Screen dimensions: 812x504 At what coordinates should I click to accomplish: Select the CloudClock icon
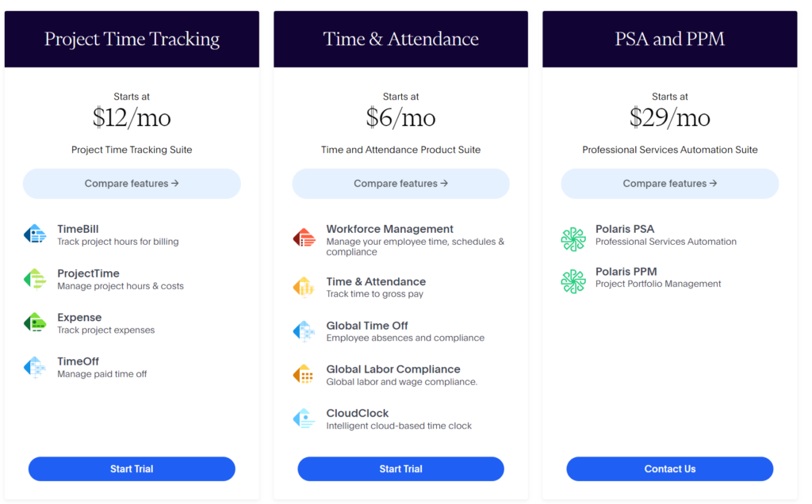point(304,418)
